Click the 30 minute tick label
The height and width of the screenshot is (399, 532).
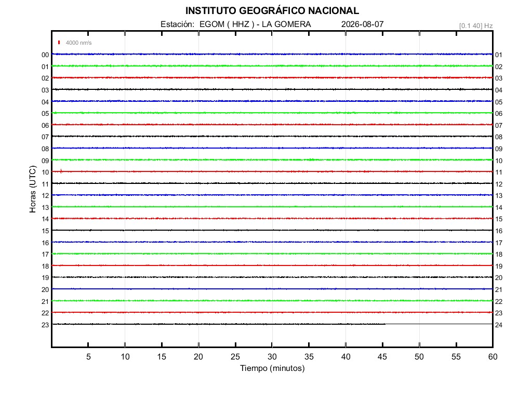point(272,356)
